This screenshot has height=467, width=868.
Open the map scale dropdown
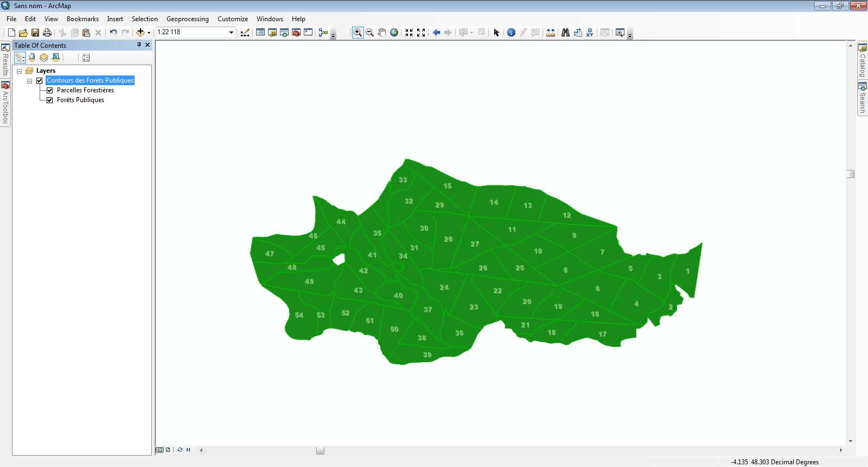click(x=231, y=33)
